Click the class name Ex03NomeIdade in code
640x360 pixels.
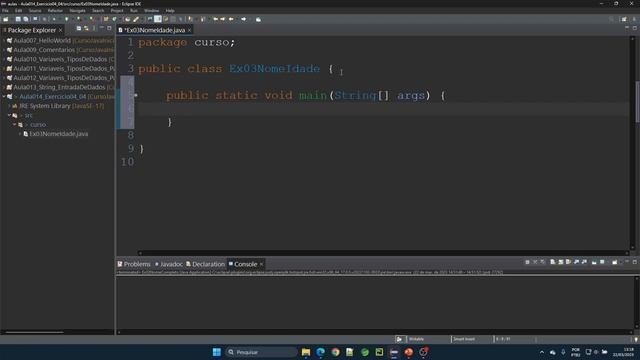tap(274, 69)
